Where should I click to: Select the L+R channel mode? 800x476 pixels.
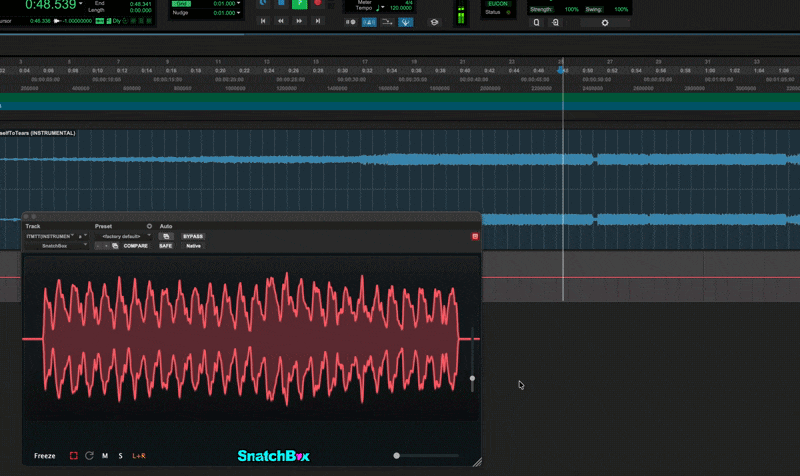(x=139, y=456)
